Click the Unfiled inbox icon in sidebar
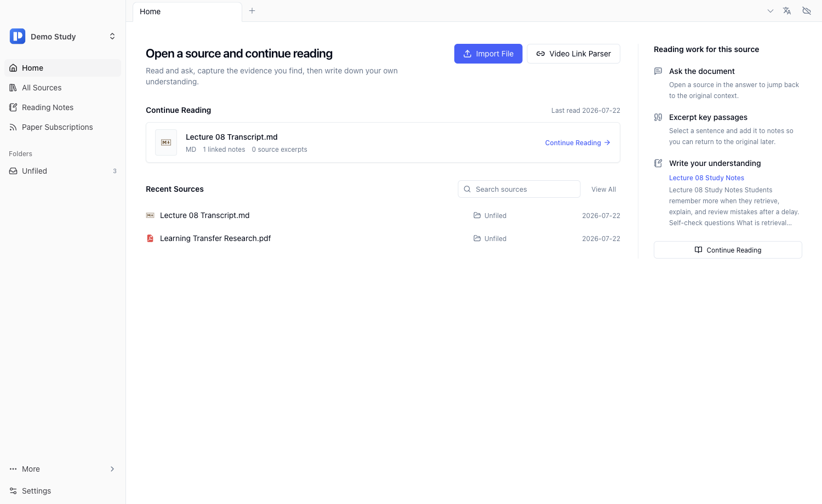The width and height of the screenshot is (822, 504). pyautogui.click(x=13, y=171)
